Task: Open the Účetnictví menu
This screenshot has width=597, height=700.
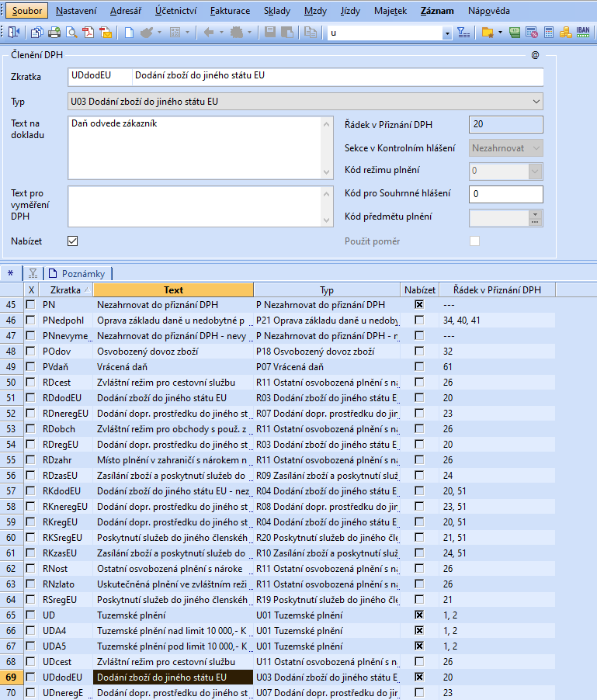Action: pyautogui.click(x=178, y=11)
